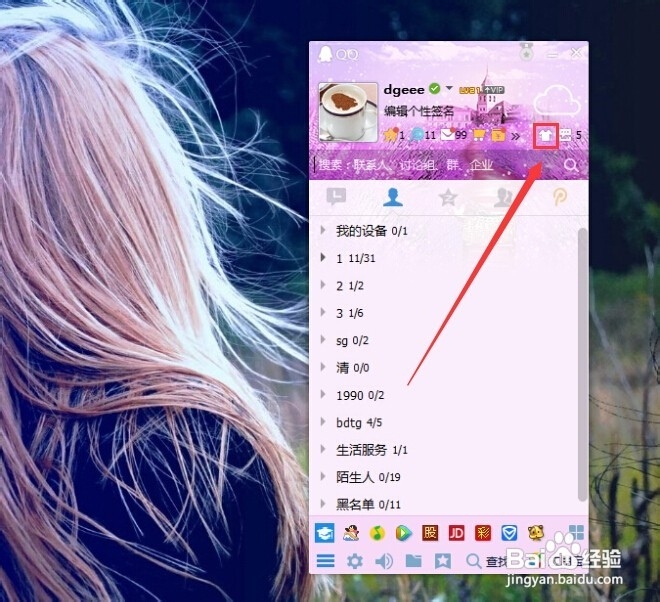Switch to the contacts tab
The width and height of the screenshot is (660, 602).
click(x=393, y=197)
